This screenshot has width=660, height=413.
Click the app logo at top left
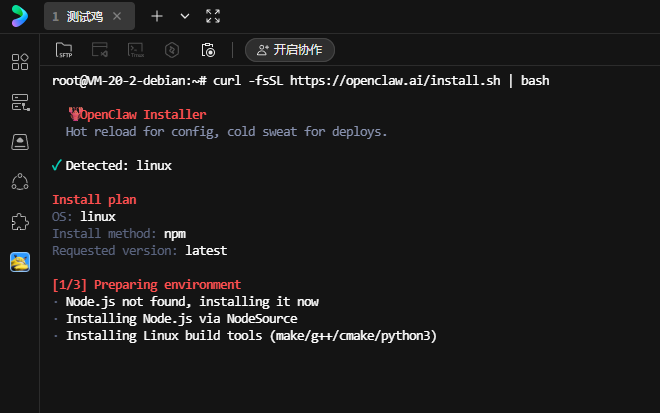(20, 17)
